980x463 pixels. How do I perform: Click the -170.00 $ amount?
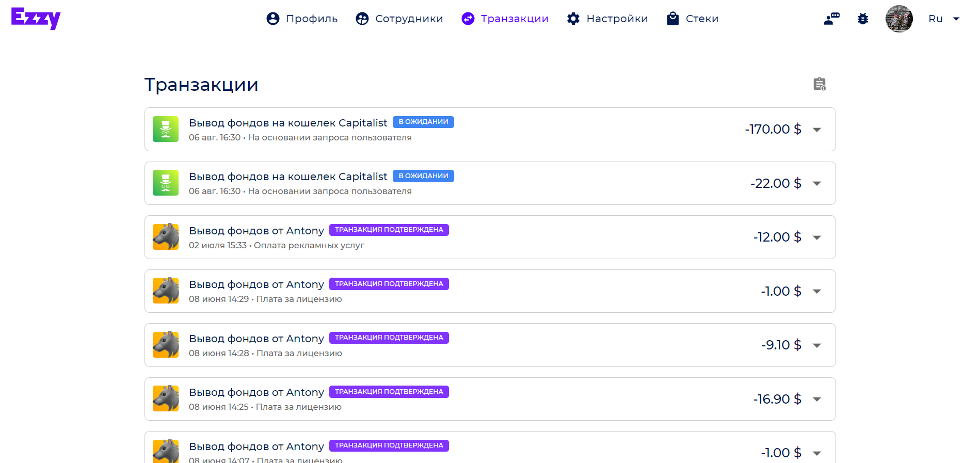pos(773,129)
